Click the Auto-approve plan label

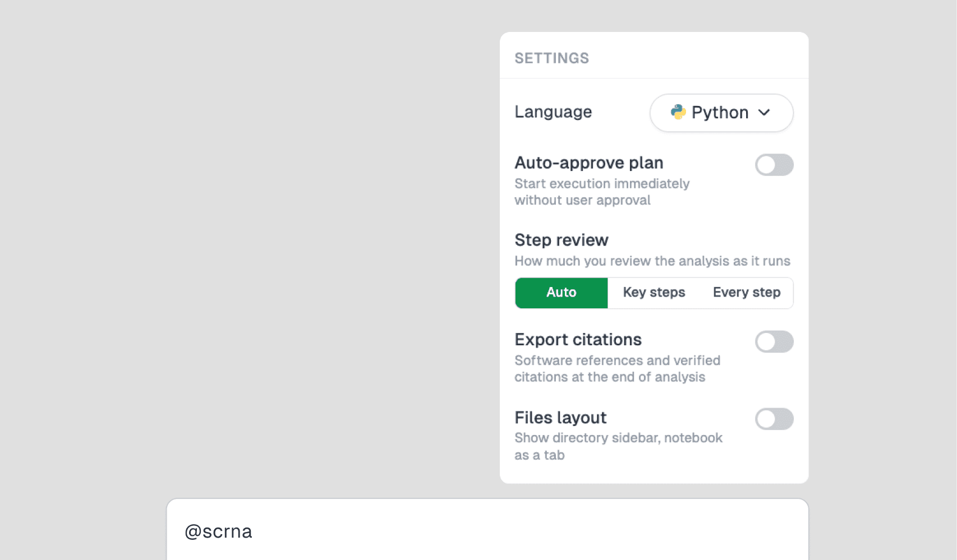589,163
